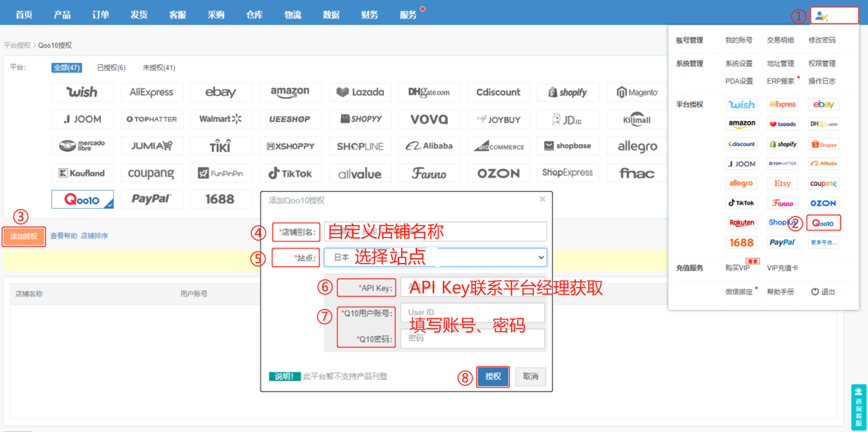Choose the OZON tile in main grid
The height and width of the screenshot is (432, 868).
tap(499, 173)
